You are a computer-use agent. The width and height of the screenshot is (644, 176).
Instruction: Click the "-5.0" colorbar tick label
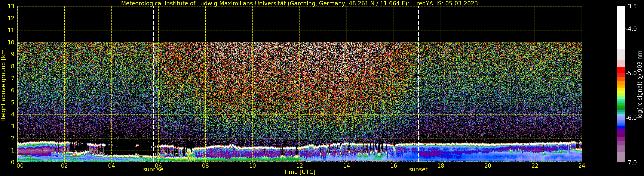pyautogui.click(x=631, y=73)
